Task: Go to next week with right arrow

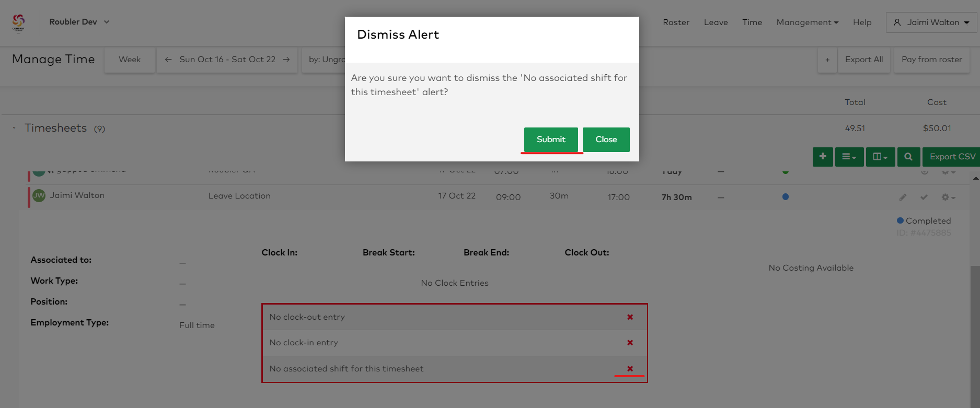Action: click(286, 60)
